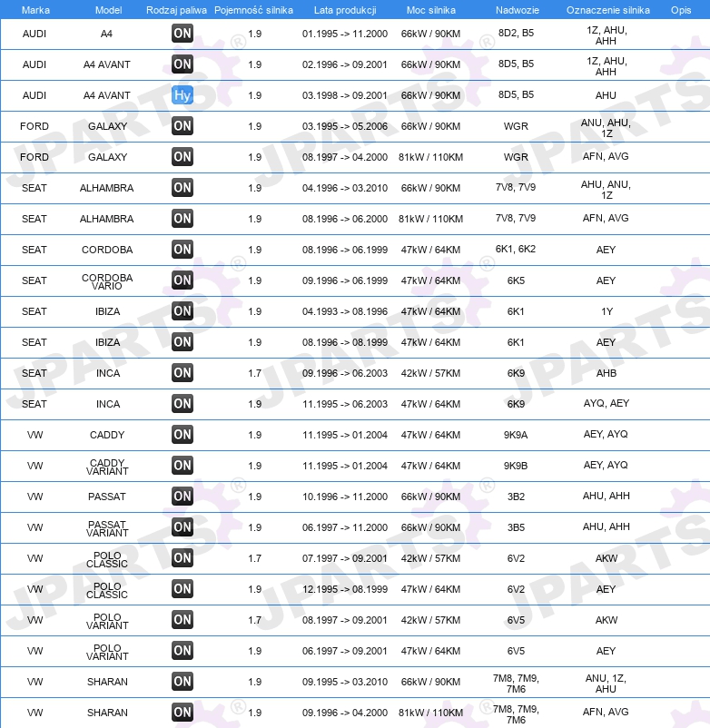Click the Hy hybrid fuel badge in A4 AVANT row
This screenshot has height=728, width=710.
click(182, 95)
